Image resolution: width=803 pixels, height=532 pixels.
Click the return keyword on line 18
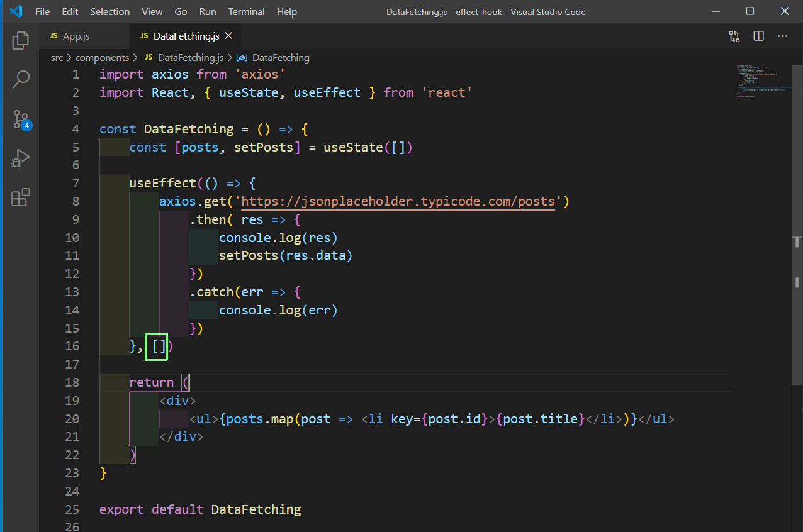point(151,382)
